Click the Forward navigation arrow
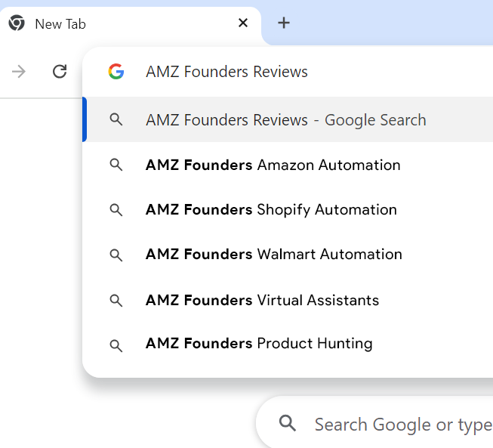Screen dimensions: 493x448 pos(19,72)
